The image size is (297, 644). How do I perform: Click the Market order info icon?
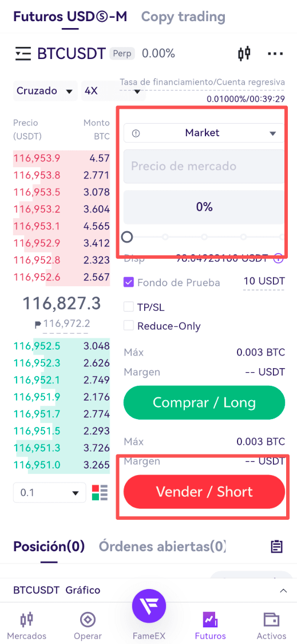(x=136, y=133)
